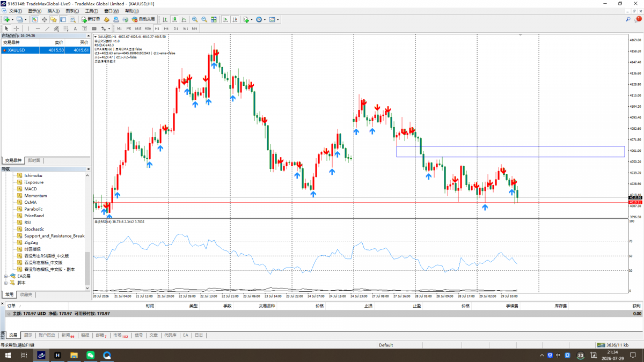The height and width of the screenshot is (362, 644).
Task: Open the new chart dropdown arrow
Action: [x=13, y=19]
